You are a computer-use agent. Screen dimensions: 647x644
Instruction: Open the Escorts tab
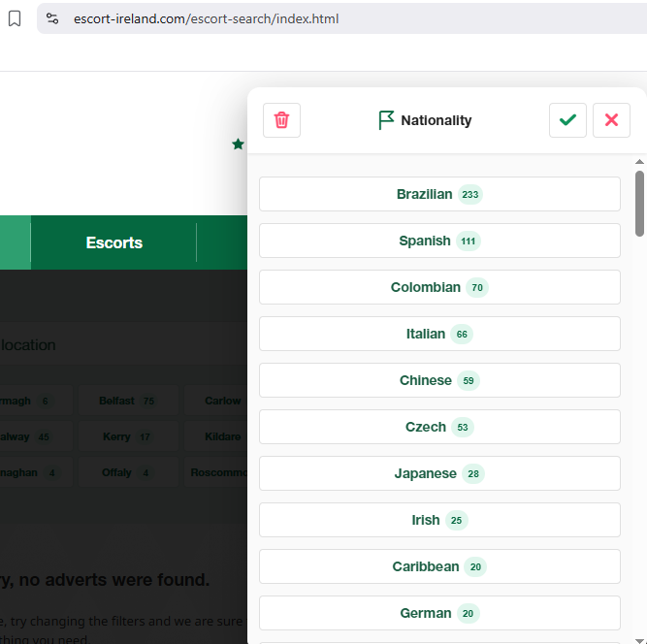click(113, 242)
